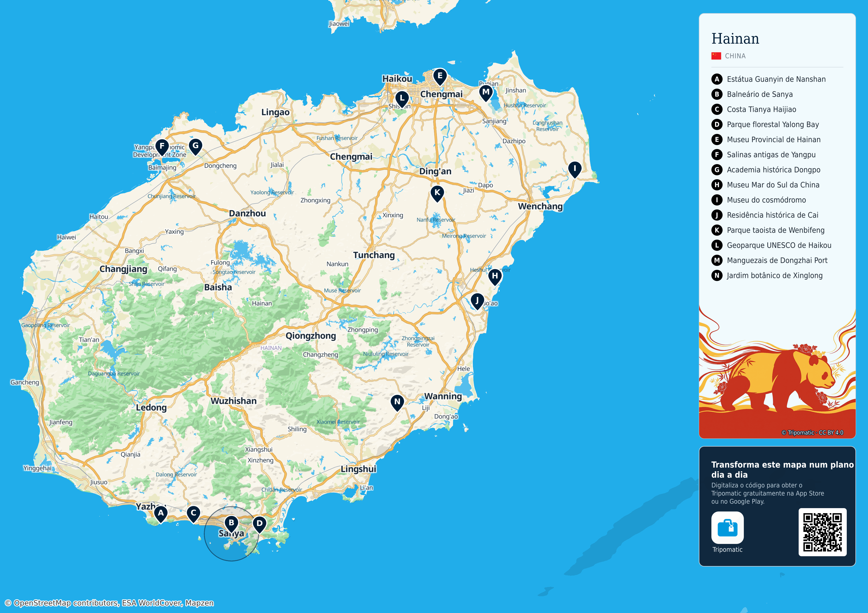Click 'Residência histórica de Cai' entry

coord(772,215)
